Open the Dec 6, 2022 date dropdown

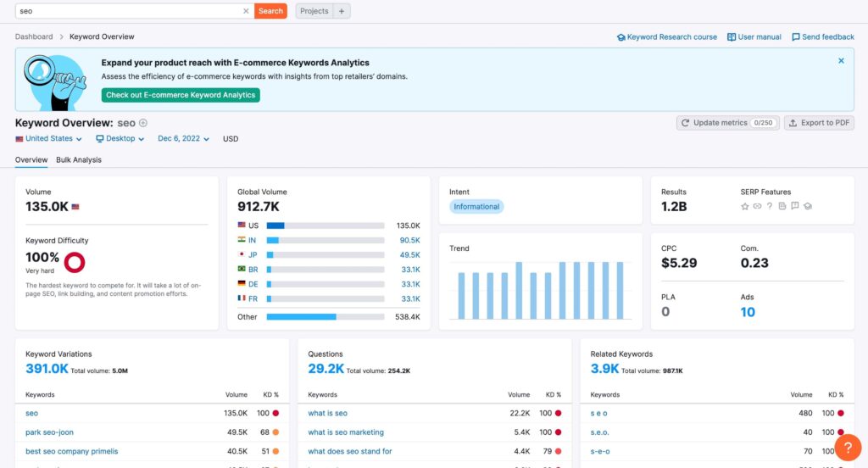point(183,138)
